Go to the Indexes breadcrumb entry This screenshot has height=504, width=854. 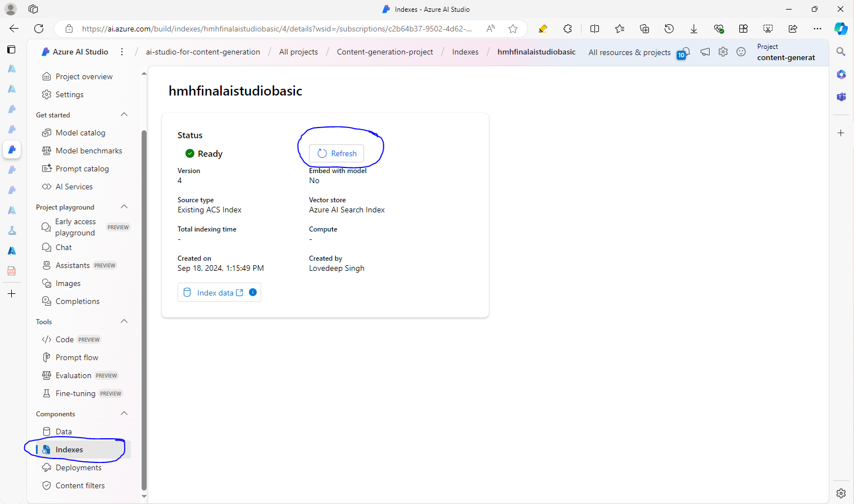(465, 51)
